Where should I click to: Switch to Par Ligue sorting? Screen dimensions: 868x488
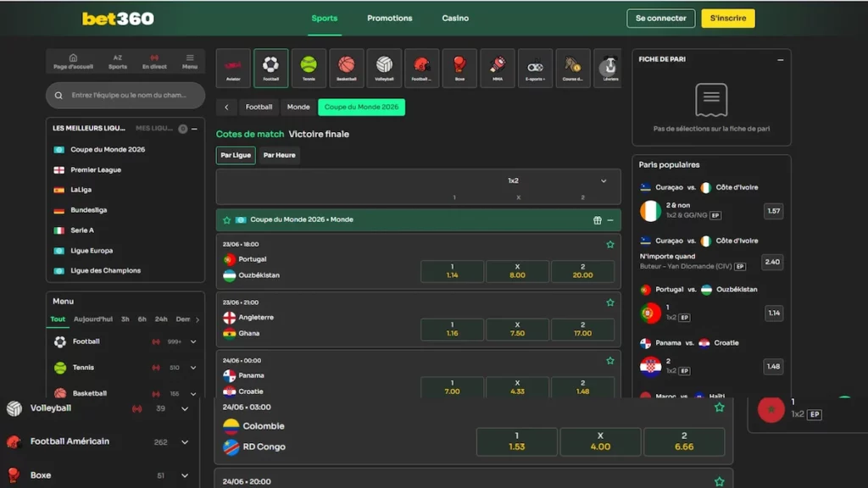pos(236,156)
